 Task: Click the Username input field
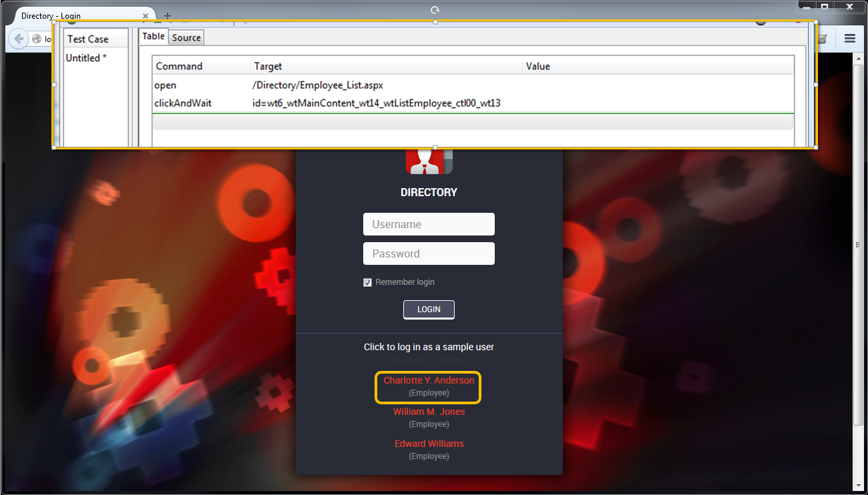(x=429, y=224)
